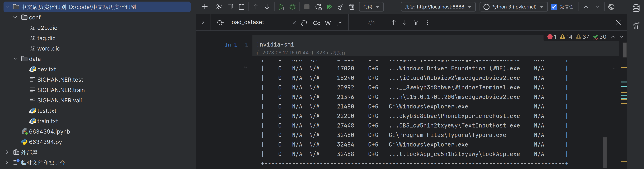Open the 代码 cell type dropdown
Screen dimensions: 644x169
click(371, 7)
